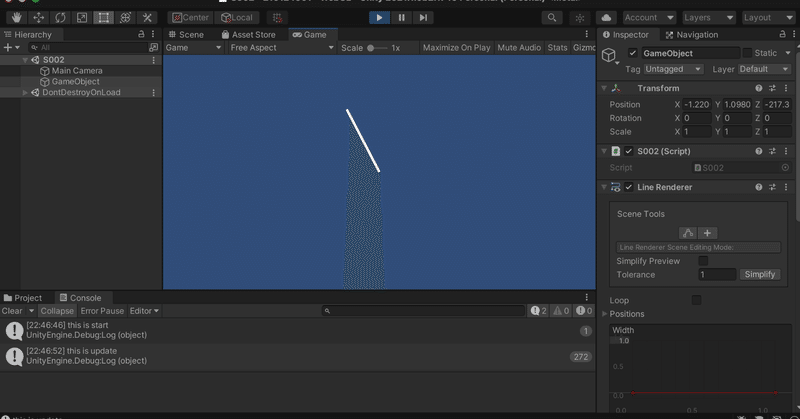Open S002 scene options menu
This screenshot has width=800, height=419.
[154, 60]
